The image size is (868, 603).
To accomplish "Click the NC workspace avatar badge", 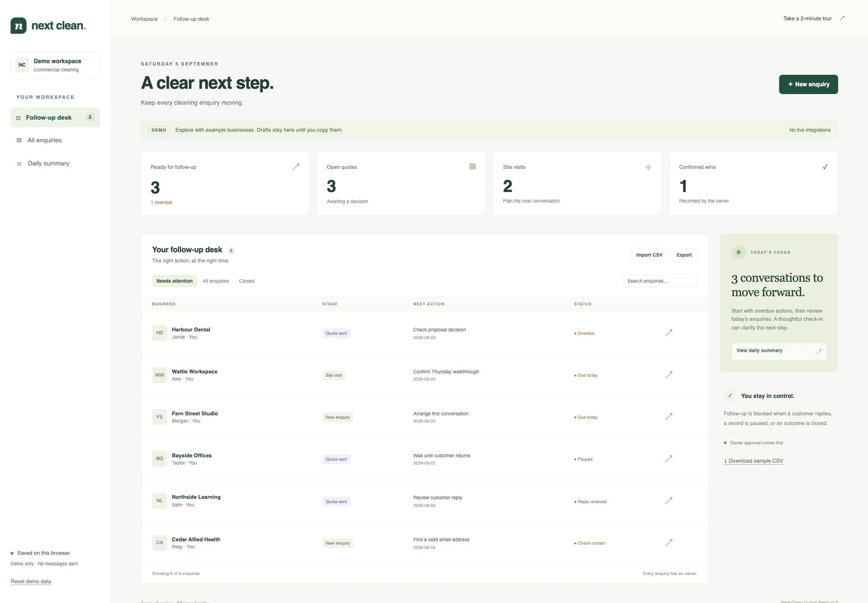I will (x=22, y=65).
